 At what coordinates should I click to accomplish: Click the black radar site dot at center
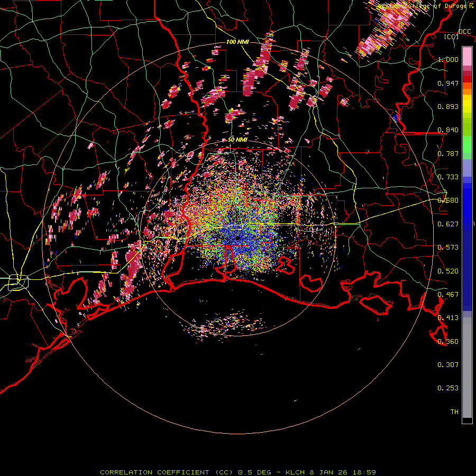click(238, 238)
